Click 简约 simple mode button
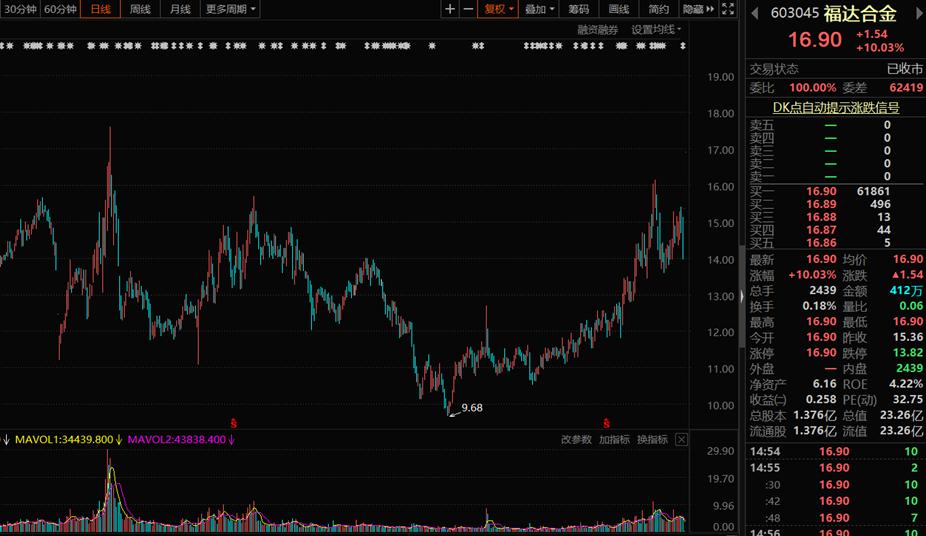This screenshot has height=536, width=926. (x=658, y=9)
